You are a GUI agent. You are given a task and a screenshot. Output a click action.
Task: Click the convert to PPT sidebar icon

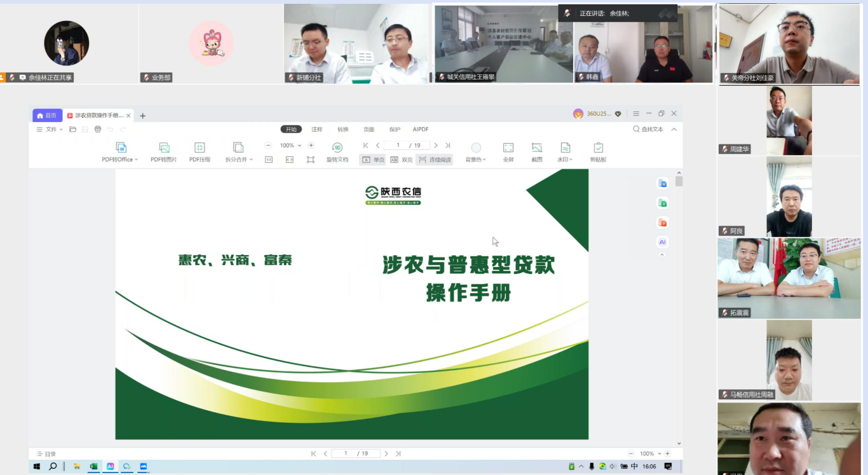663,223
